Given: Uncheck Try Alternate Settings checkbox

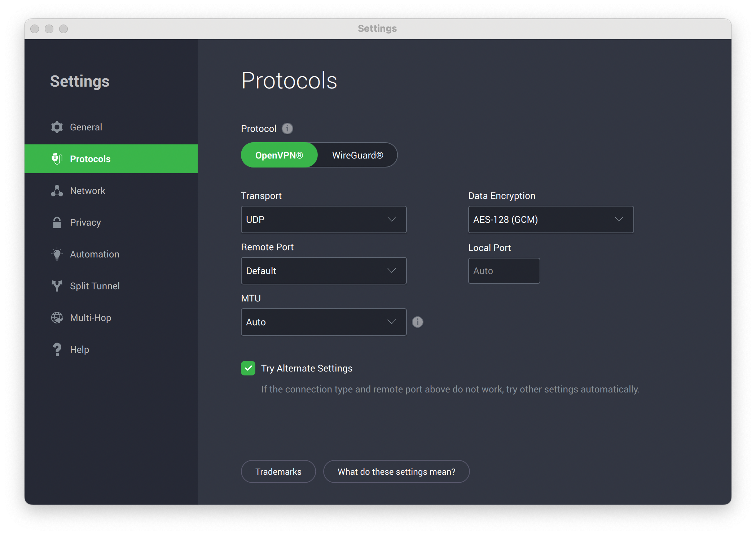Looking at the screenshot, I should coord(248,368).
